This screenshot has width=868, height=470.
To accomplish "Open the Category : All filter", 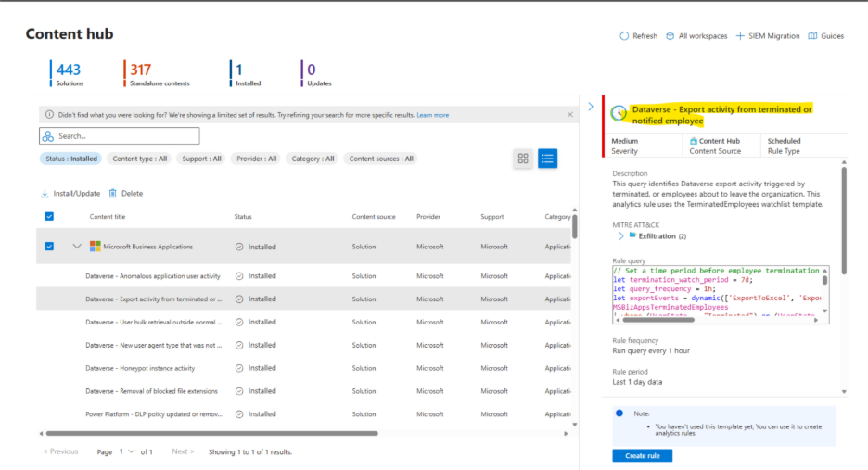I will click(313, 159).
